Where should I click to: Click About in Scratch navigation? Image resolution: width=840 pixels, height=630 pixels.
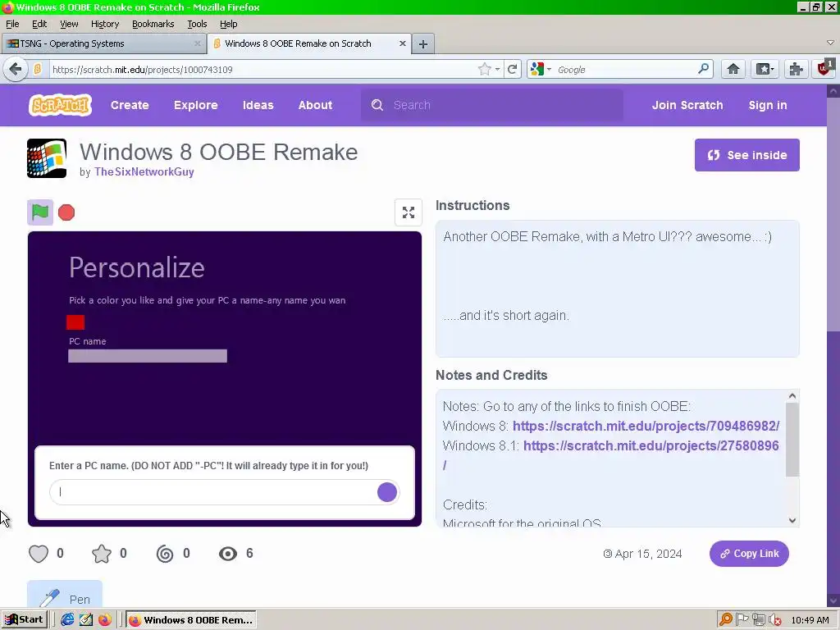315,105
